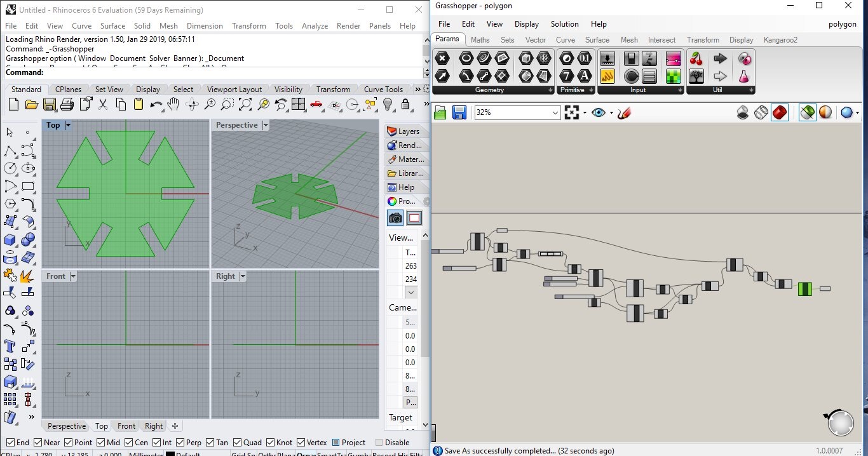Select the 4-viewport layout icon
This screenshot has height=456, width=868.
(299, 104)
